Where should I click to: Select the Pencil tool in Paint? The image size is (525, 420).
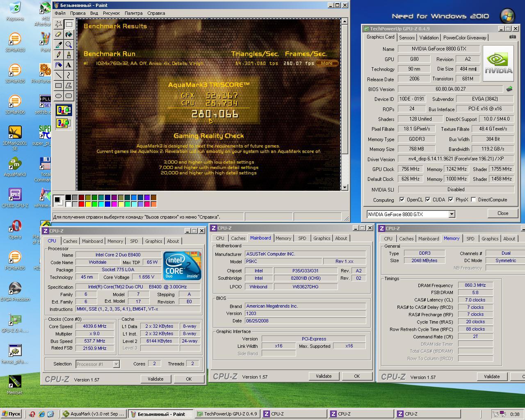point(59,55)
